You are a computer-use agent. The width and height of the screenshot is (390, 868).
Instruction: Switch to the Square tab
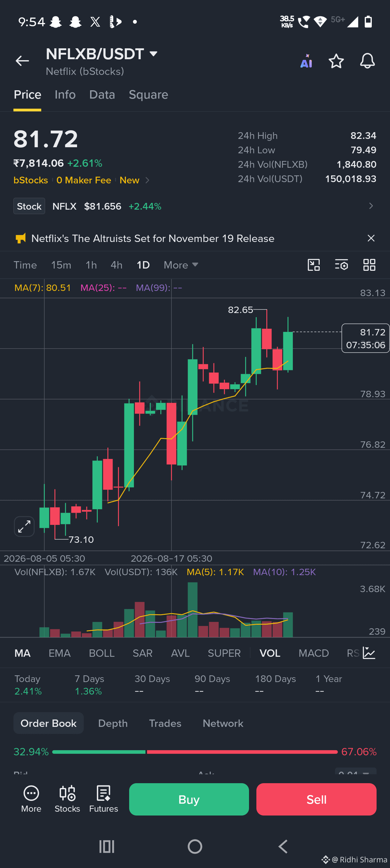pyautogui.click(x=148, y=95)
